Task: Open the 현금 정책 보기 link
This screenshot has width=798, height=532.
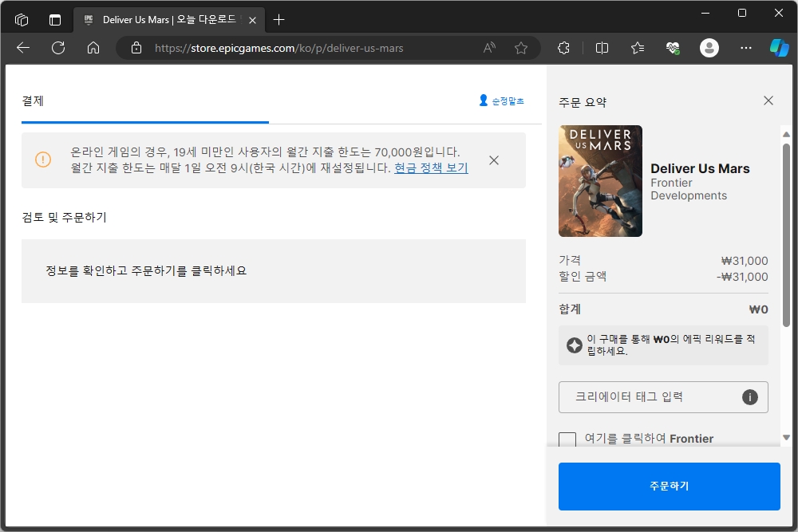Action: [431, 167]
